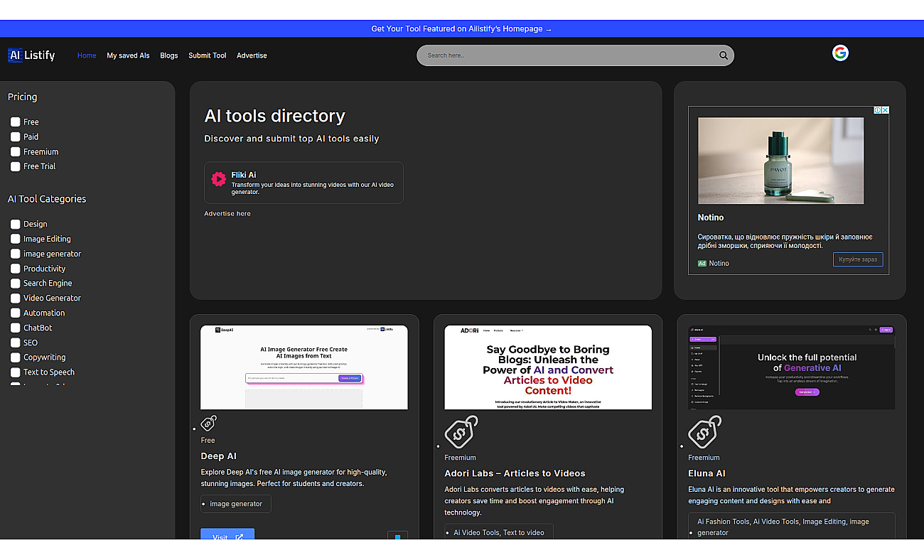Click the Free price tag icon on Deep AI card
This screenshot has height=560, width=924.
209,424
